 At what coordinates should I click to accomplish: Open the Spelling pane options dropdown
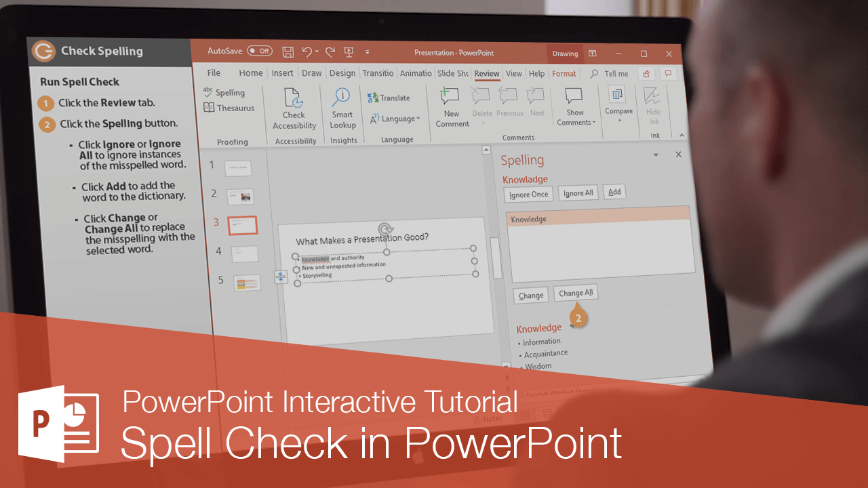655,155
